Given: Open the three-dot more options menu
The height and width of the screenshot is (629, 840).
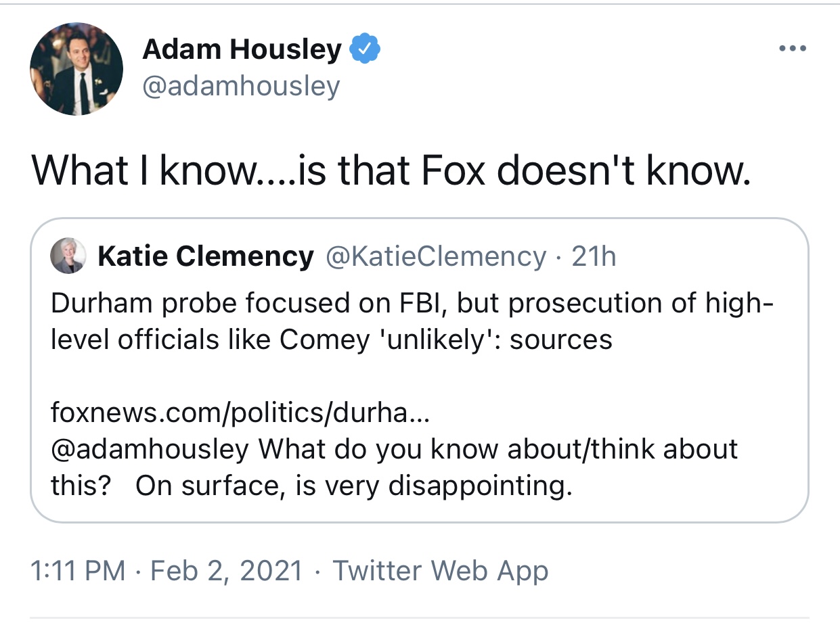Looking at the screenshot, I should click(x=793, y=49).
